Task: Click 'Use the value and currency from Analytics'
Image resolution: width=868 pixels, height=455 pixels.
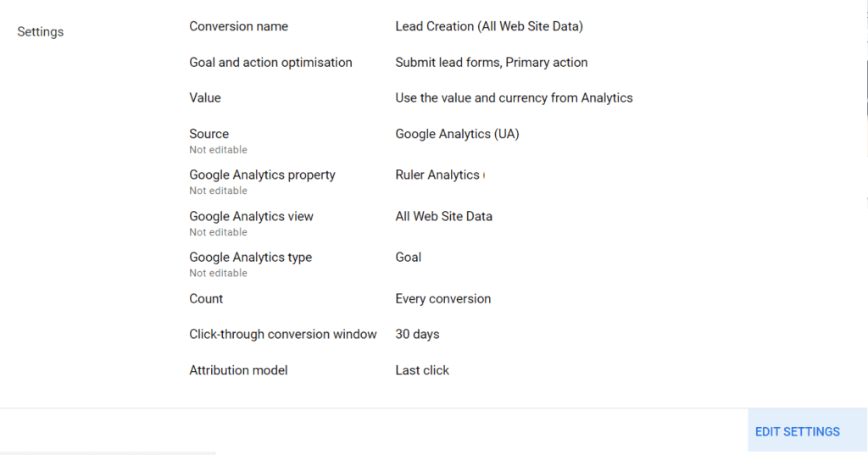Action: click(514, 97)
